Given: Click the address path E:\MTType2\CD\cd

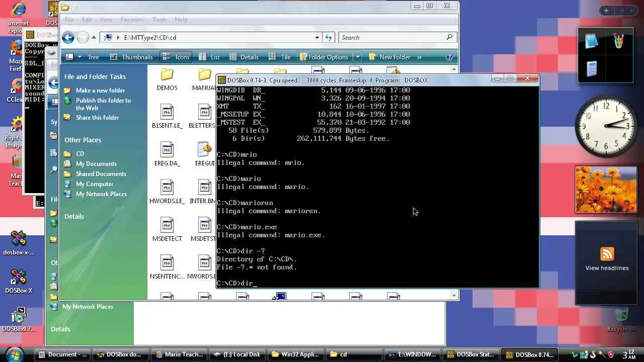Looking at the screenshot, I should [150, 37].
